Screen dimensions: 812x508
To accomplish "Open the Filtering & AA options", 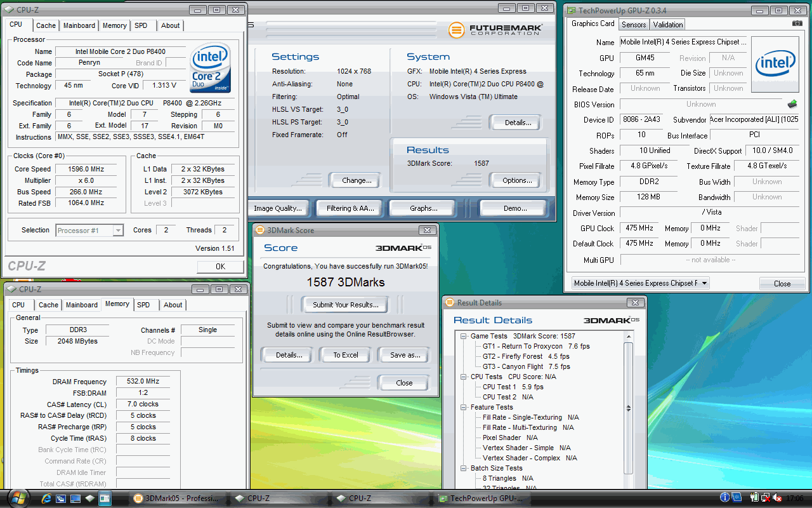I will click(x=350, y=208).
